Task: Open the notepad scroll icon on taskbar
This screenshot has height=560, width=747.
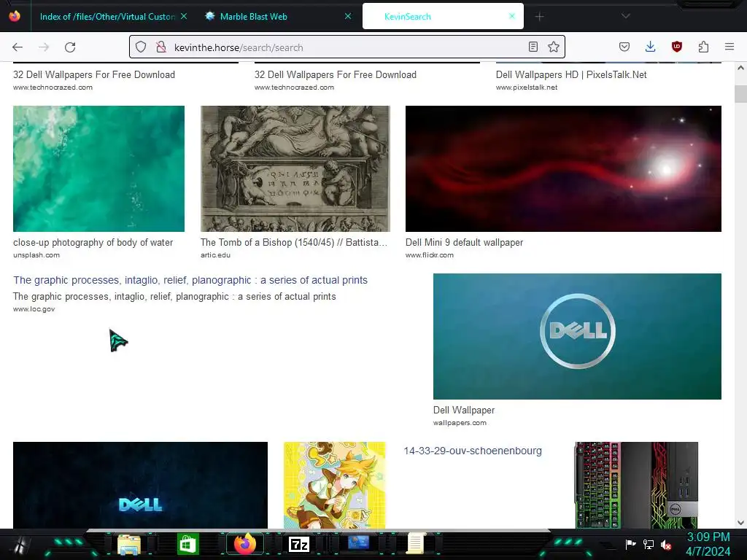Action: point(415,543)
